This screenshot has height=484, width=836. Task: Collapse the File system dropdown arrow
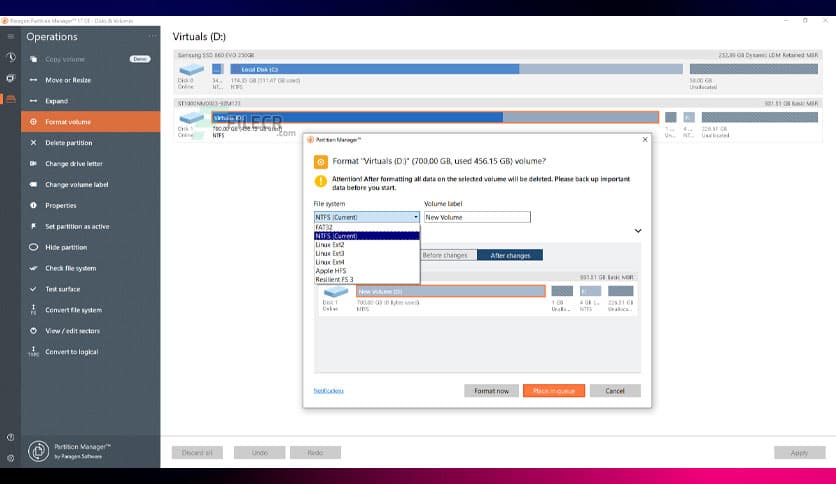(x=415, y=217)
